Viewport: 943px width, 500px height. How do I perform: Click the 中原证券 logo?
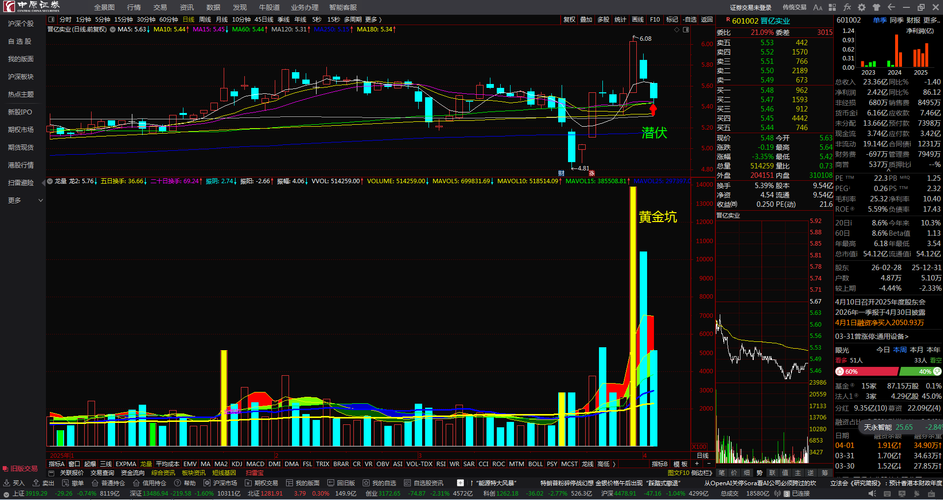click(30, 7)
